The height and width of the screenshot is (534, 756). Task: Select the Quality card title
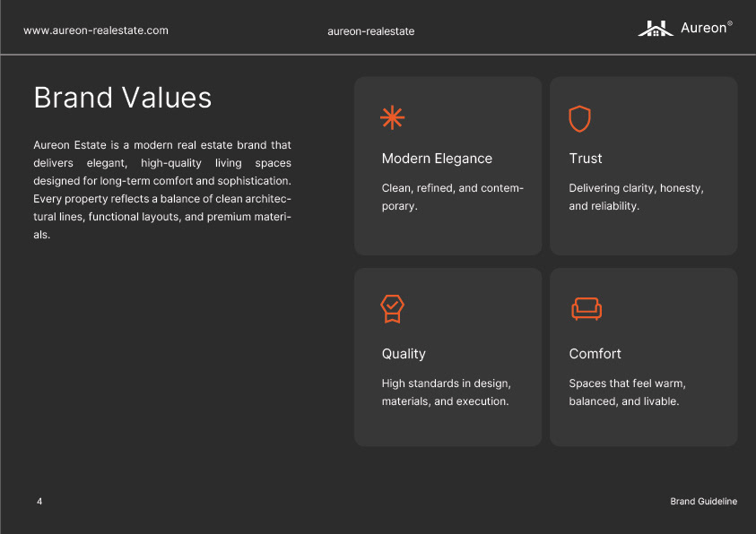(404, 354)
